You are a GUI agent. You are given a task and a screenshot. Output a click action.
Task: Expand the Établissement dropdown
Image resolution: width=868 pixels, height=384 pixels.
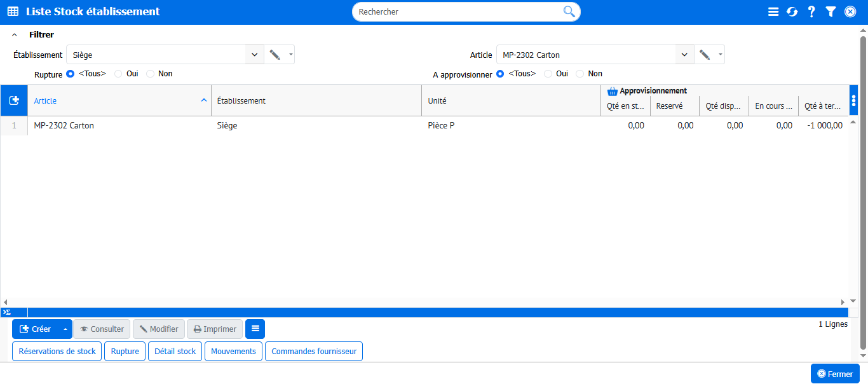click(254, 55)
